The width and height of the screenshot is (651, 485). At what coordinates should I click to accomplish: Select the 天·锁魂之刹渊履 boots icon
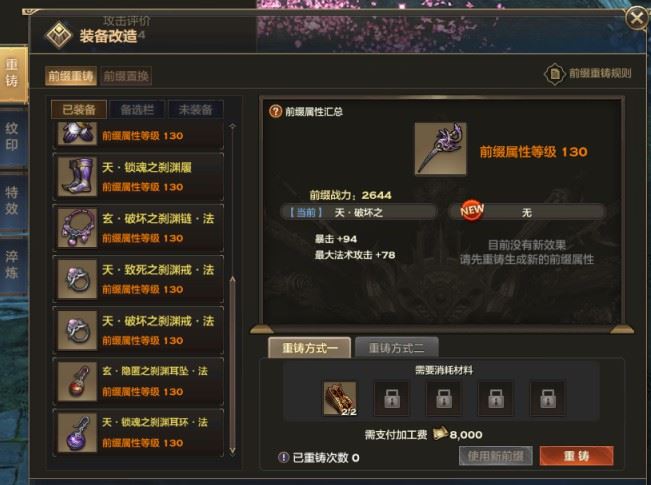[x=77, y=176]
